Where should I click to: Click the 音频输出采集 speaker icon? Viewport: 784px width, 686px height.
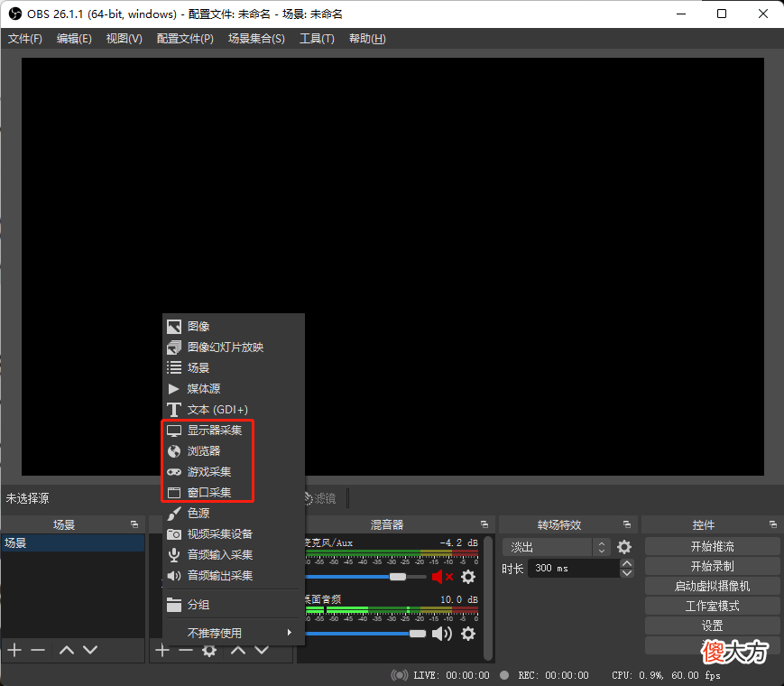coord(173,575)
